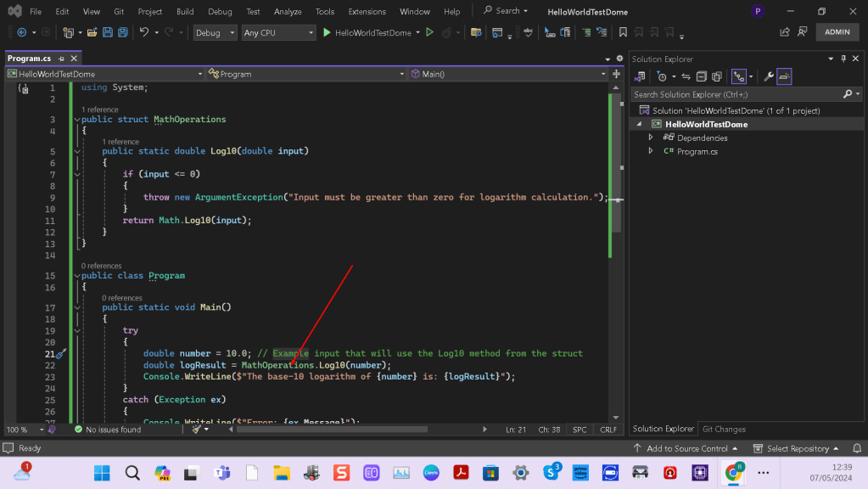The width and height of the screenshot is (868, 489).
Task: Split the editor with the split icon
Action: pyautogui.click(x=616, y=74)
